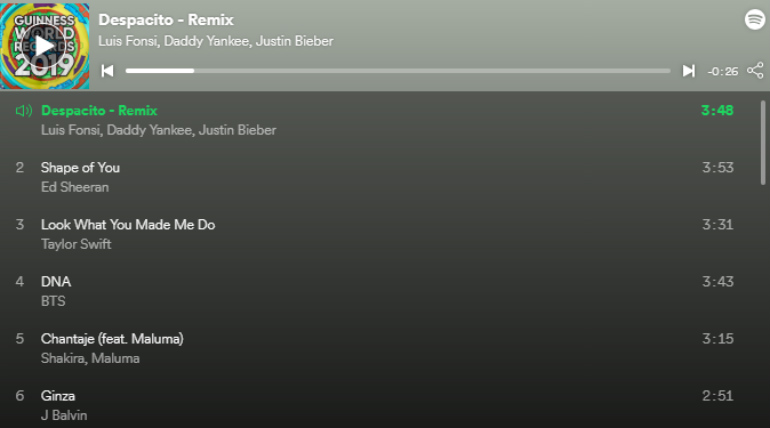This screenshot has height=428, width=770.
Task: Click the track list scrollbar
Action: [763, 142]
